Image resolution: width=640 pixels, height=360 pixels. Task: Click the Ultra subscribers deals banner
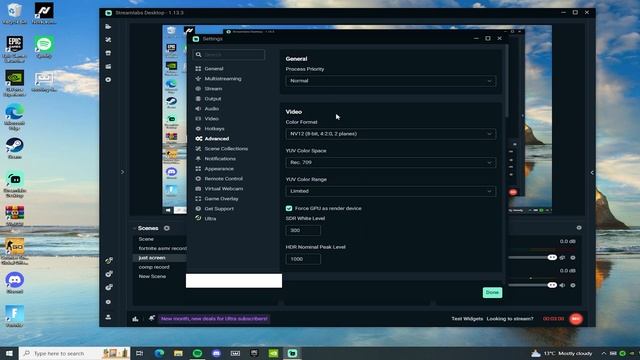click(214, 318)
